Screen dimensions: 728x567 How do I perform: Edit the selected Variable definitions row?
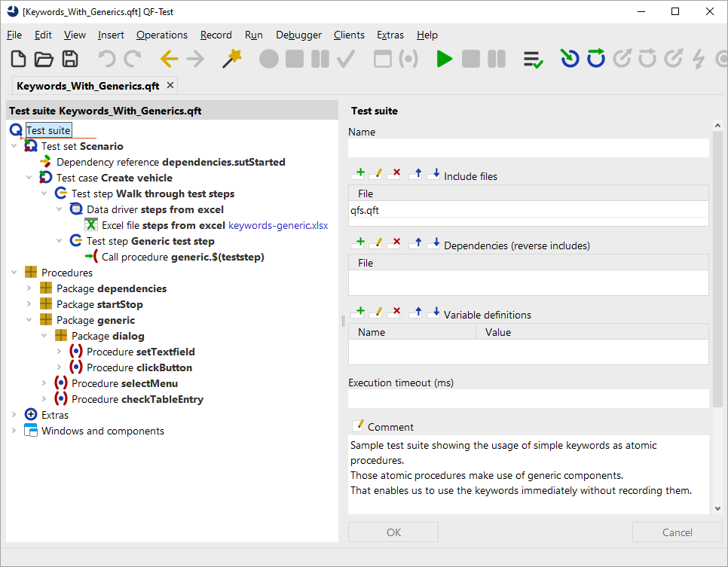tap(376, 312)
